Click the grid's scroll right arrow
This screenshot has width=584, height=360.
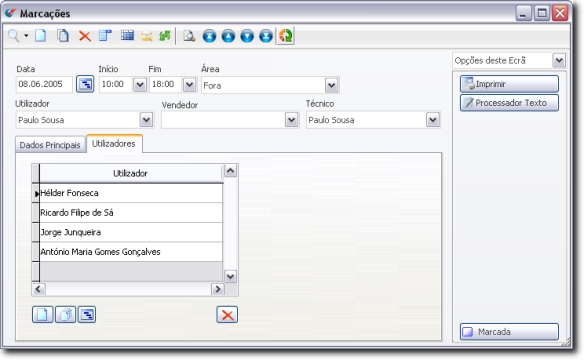218,289
